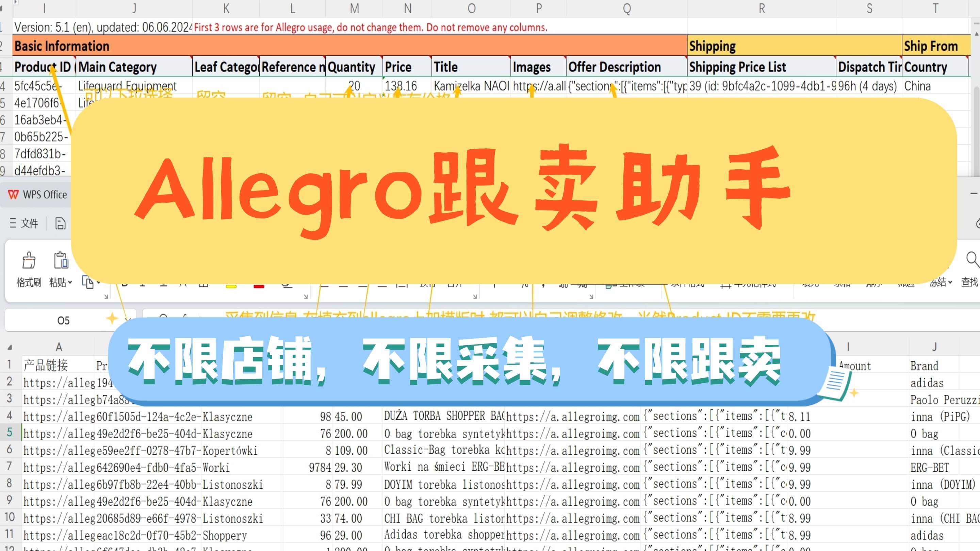
Task: Click the Adidas torebka shopper title cell
Action: (444, 535)
